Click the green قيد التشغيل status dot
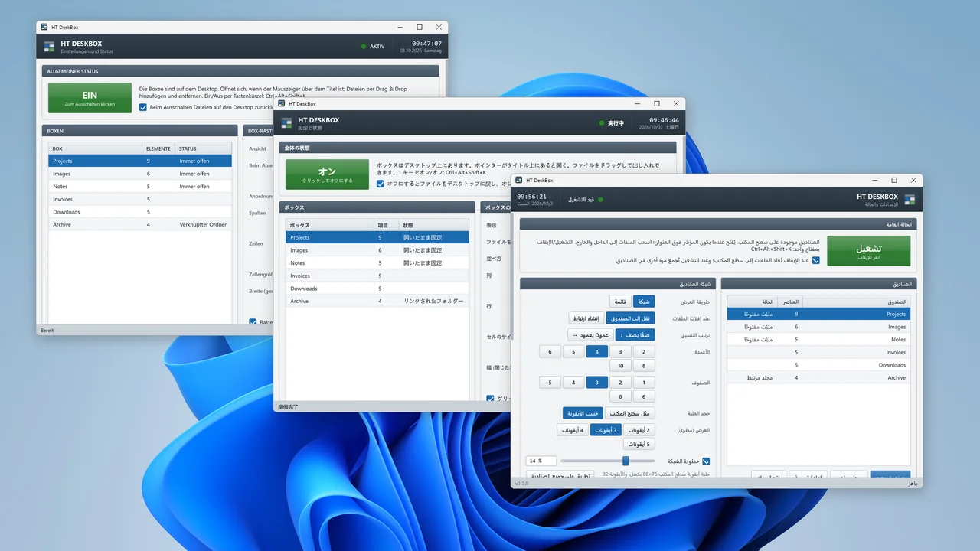980x551 pixels. 600,200
